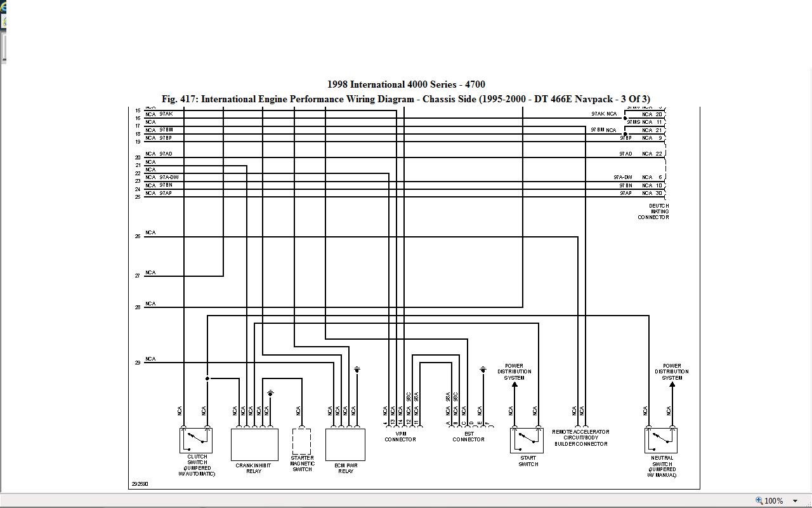Select the 'Fig. 417' diagram caption

pyautogui.click(x=406, y=99)
